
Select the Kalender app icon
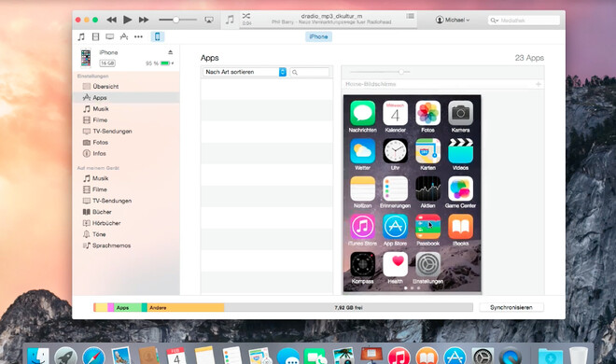click(x=395, y=113)
